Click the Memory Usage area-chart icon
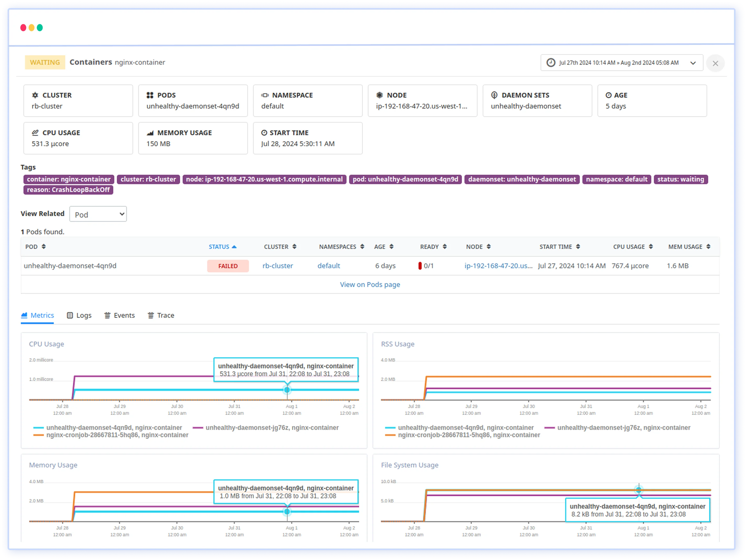 [150, 133]
